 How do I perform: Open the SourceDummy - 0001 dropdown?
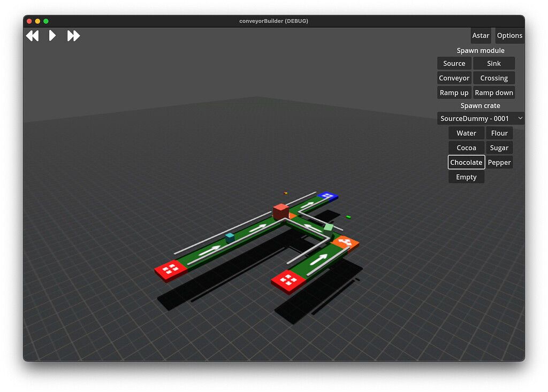click(480, 118)
